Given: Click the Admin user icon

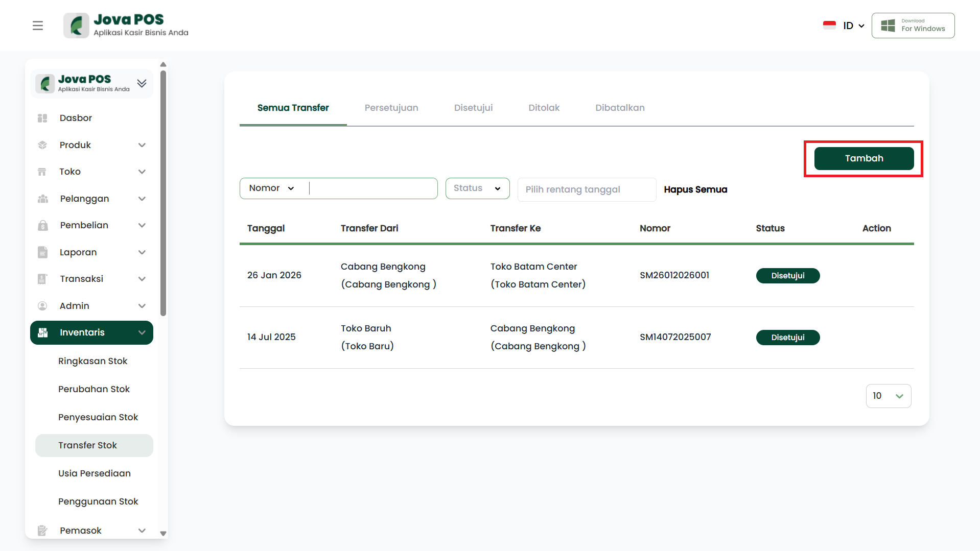Looking at the screenshot, I should pyautogui.click(x=42, y=306).
